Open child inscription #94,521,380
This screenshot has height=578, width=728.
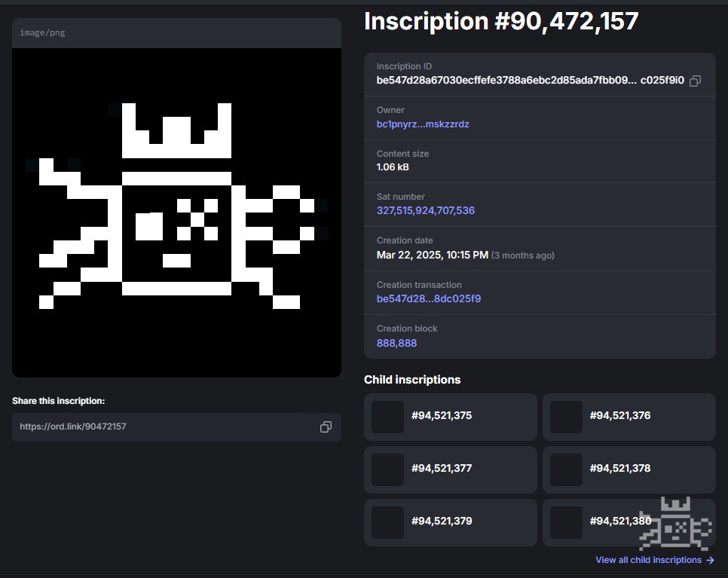pyautogui.click(x=629, y=523)
